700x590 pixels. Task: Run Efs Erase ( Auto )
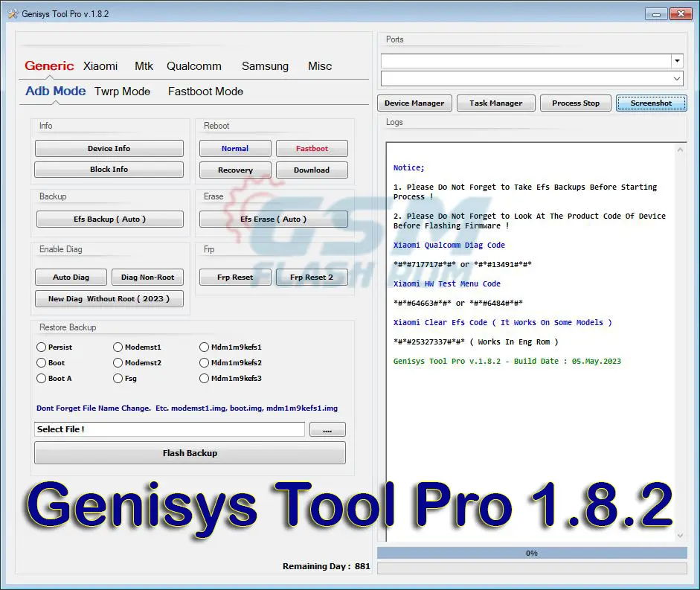[273, 219]
